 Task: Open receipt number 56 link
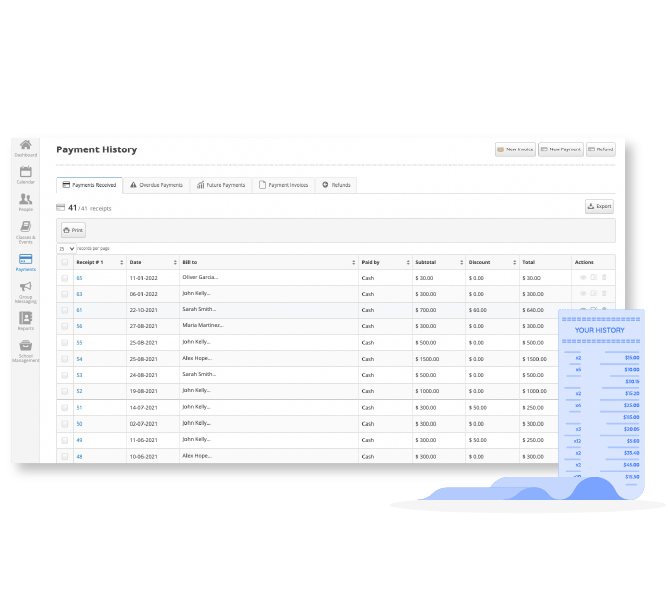click(79, 326)
